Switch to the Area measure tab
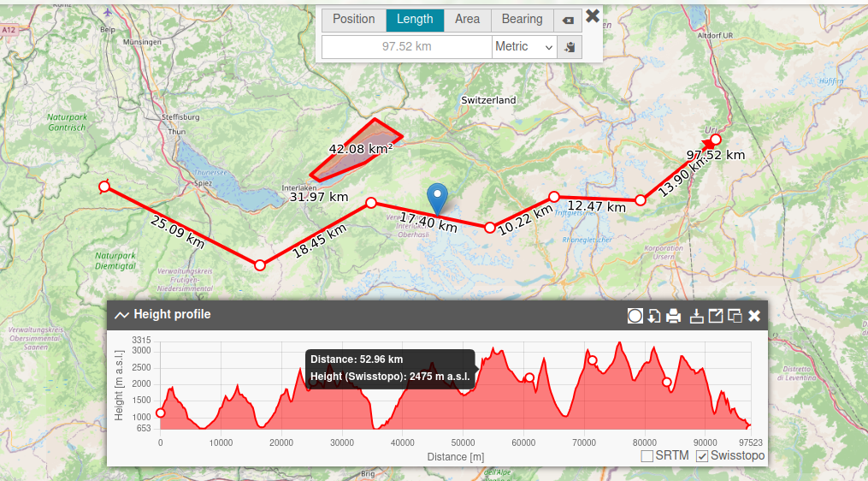 (467, 20)
